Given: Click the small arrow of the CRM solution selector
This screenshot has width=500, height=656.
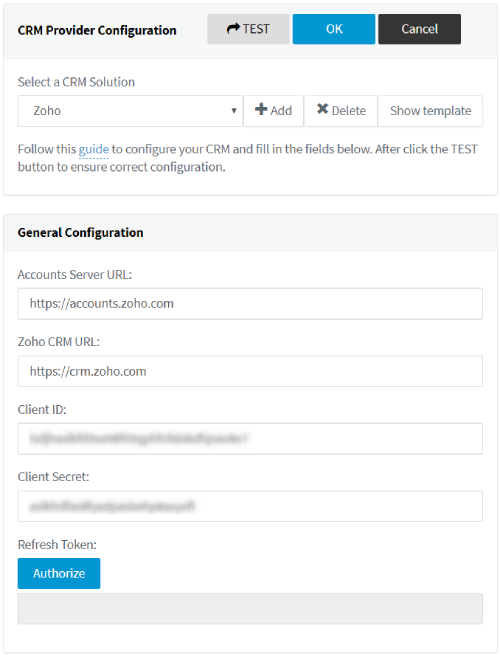Looking at the screenshot, I should [234, 111].
